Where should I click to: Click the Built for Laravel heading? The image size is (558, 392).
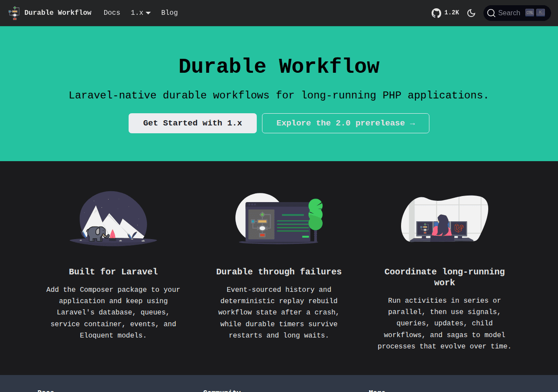113,272
